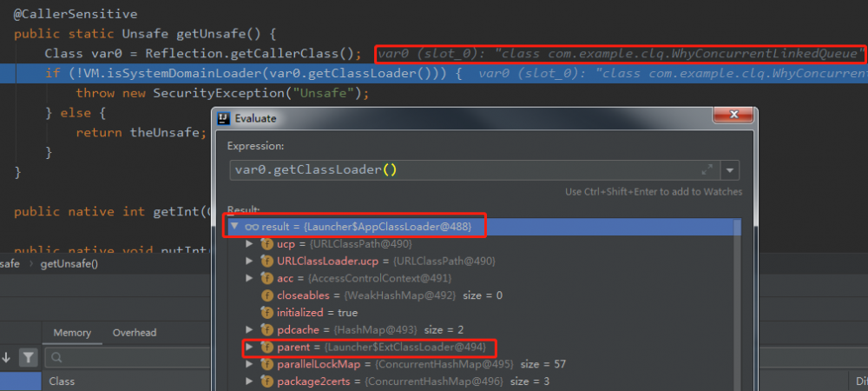This screenshot has height=391, width=868.
Task: Open the expression history dropdown
Action: (x=731, y=170)
